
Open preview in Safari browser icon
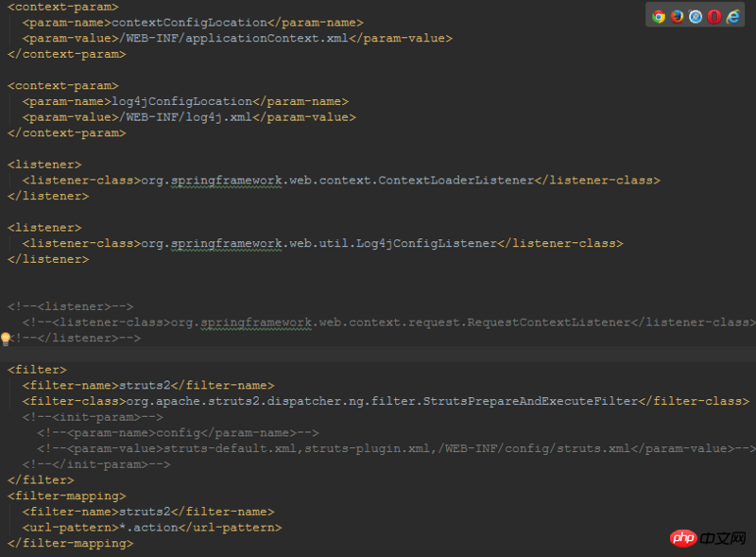coord(696,17)
